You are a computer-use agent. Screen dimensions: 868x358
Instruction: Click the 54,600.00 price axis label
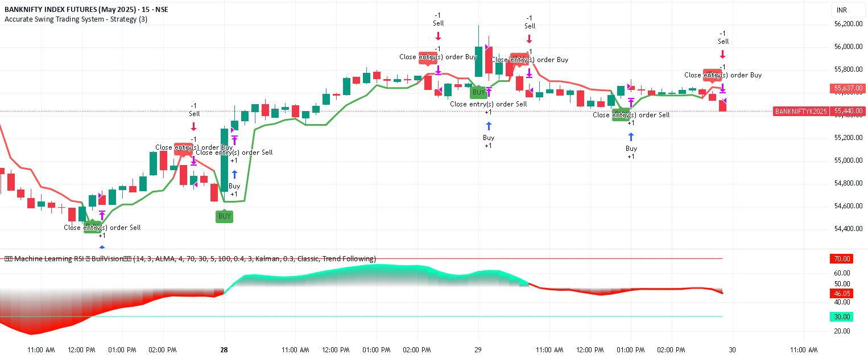pos(849,206)
